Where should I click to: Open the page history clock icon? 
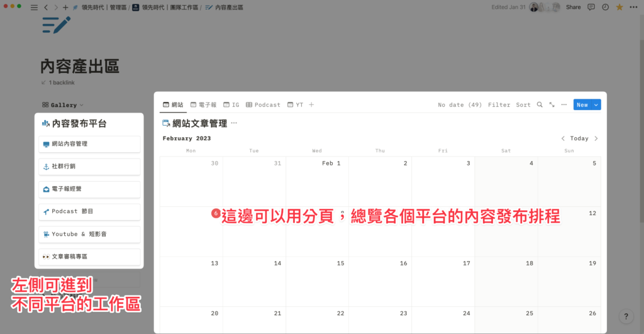coord(606,7)
